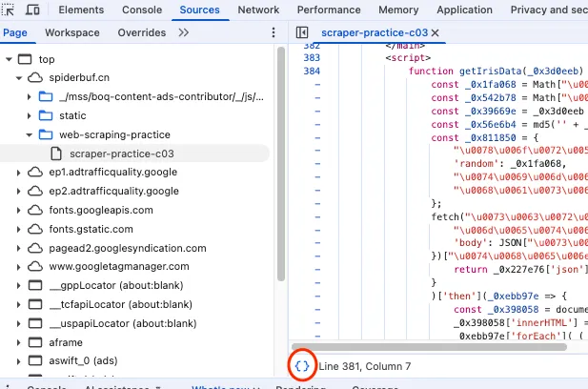Expand the static folder

29,115
